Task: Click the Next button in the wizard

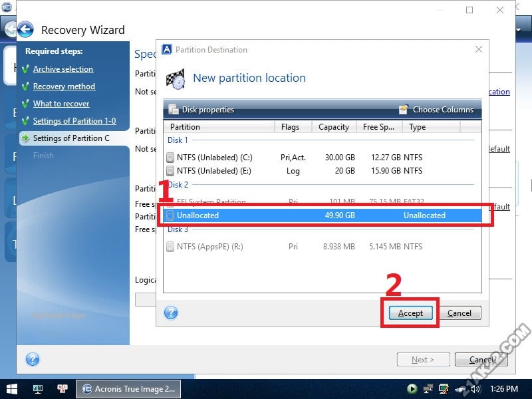Action: (423, 359)
